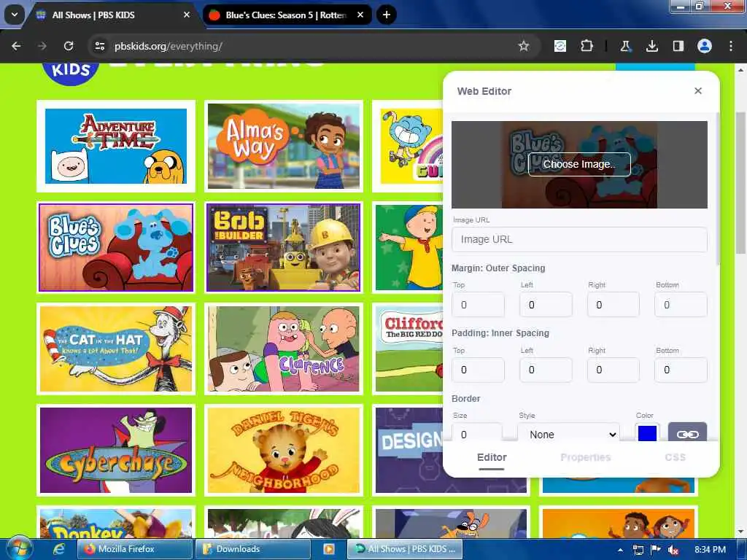Open the tab search chevron button
Viewport: 747px width, 560px height.
[x=15, y=15]
